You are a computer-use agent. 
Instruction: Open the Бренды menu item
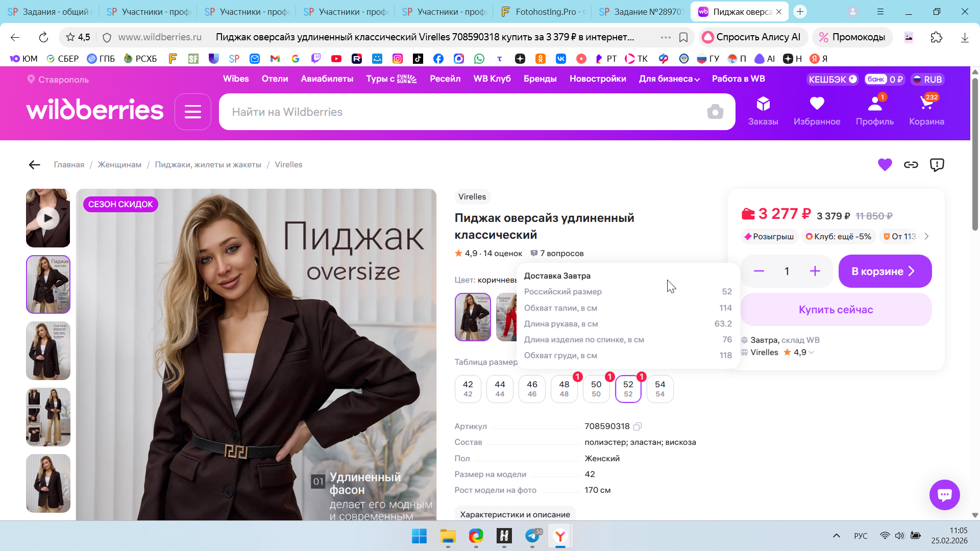click(x=540, y=79)
